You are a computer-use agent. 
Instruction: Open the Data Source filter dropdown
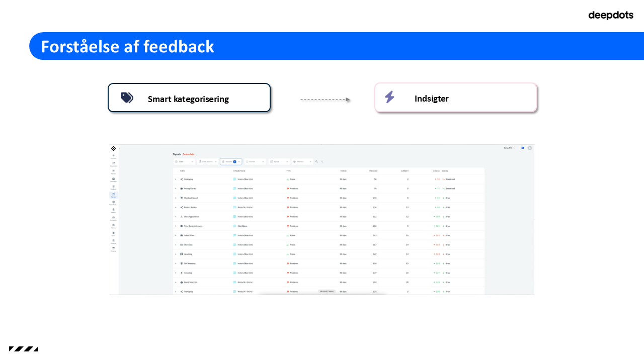208,162
